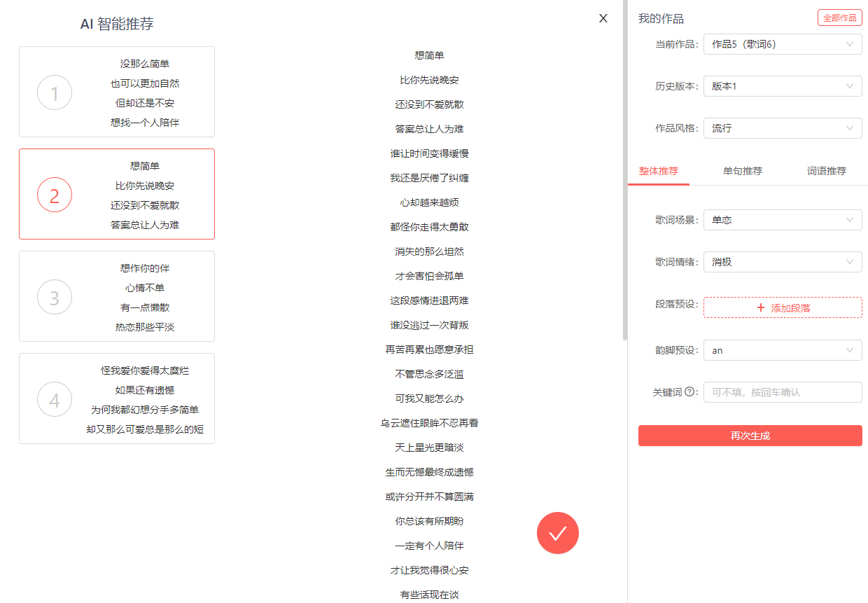Open the 当前作品 dropdown
This screenshot has width=868, height=603.
[x=782, y=44]
